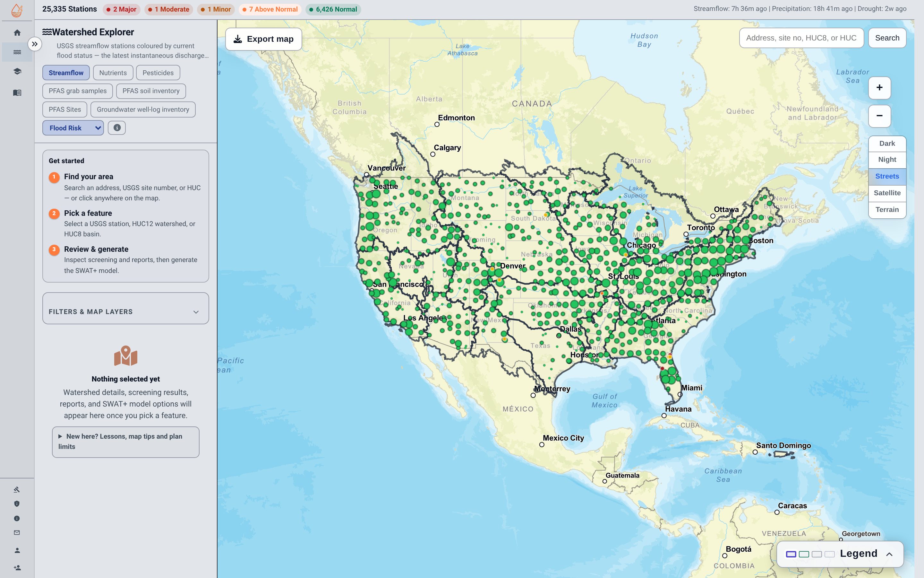Image resolution: width=924 pixels, height=578 pixels.
Task: Click the Edmonton city marker circle
Action: point(437,124)
